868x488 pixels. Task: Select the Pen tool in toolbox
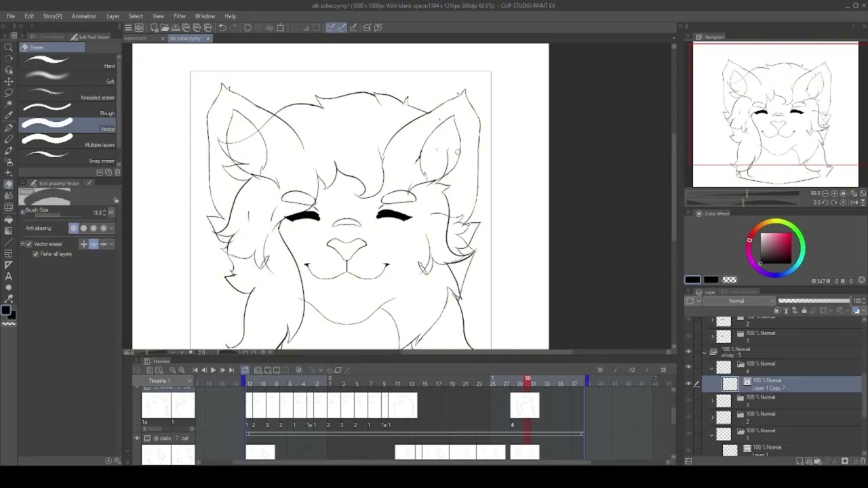(9, 127)
